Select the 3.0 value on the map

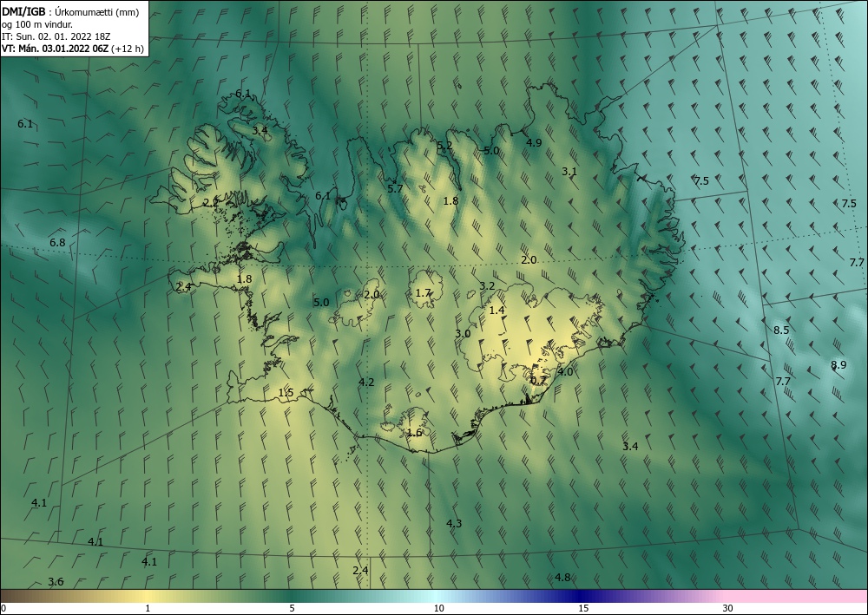pos(463,333)
